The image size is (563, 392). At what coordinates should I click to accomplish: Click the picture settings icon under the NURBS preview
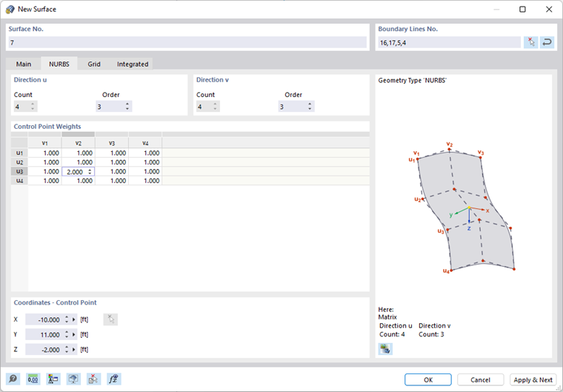[x=385, y=349]
